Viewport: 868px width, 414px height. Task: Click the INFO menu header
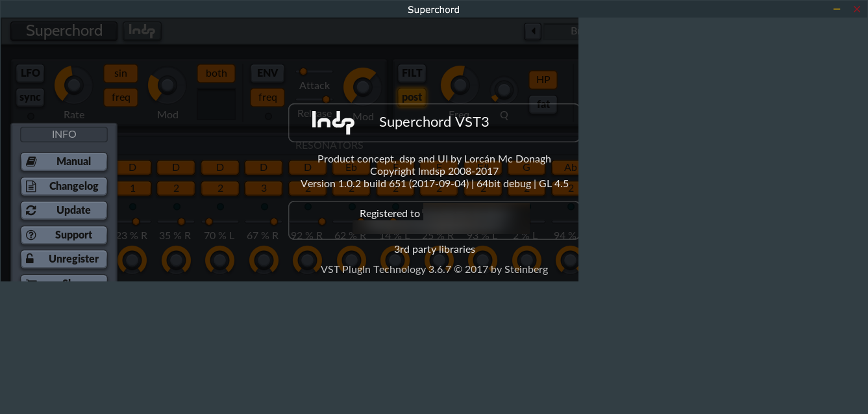(64, 134)
